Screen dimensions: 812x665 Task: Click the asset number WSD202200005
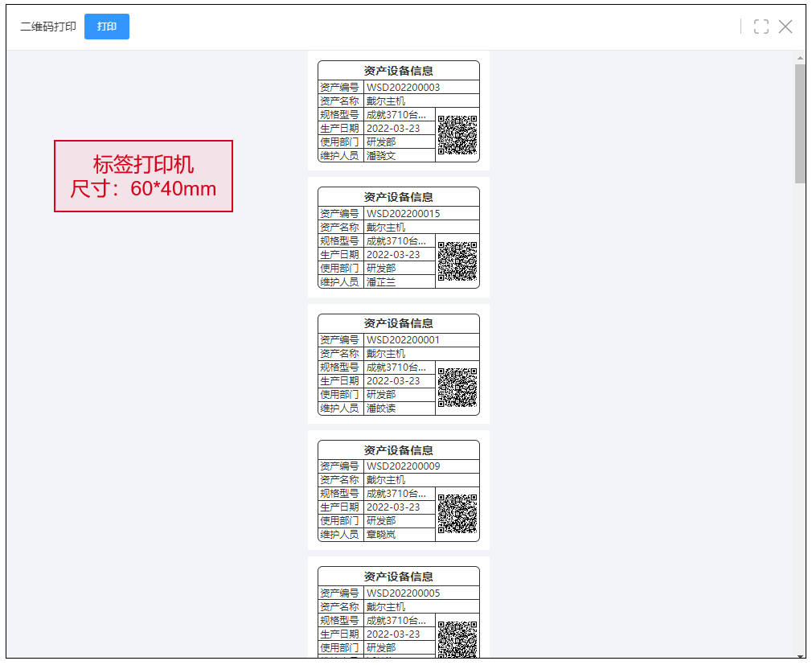pyautogui.click(x=403, y=593)
